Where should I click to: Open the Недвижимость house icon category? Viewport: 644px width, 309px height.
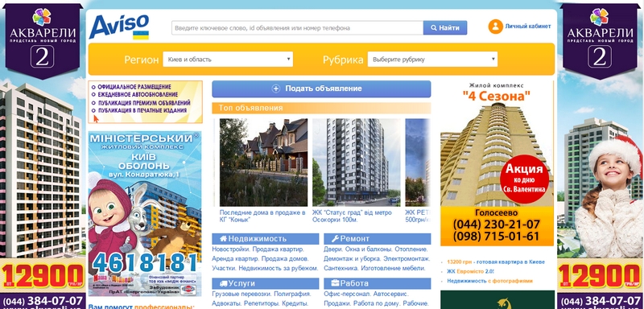[224, 239]
